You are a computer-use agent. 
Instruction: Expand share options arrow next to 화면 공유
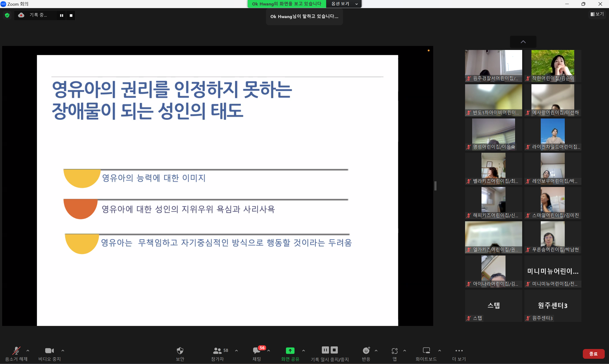(x=303, y=351)
